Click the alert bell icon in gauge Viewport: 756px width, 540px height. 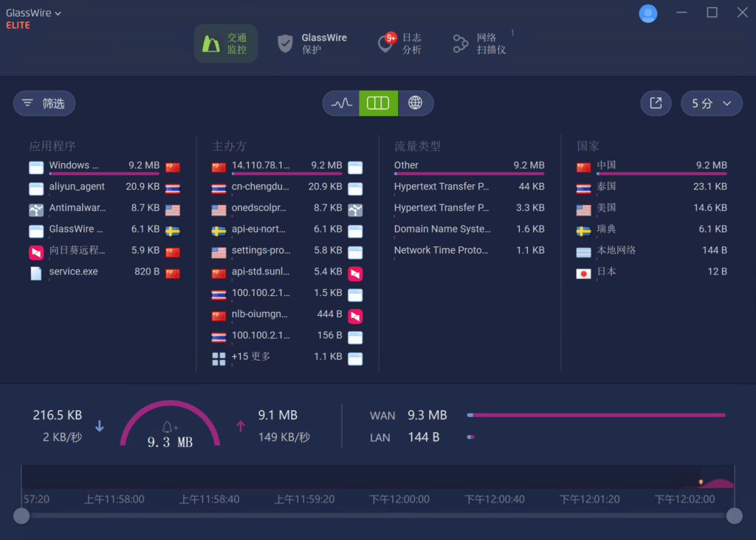tap(169, 427)
